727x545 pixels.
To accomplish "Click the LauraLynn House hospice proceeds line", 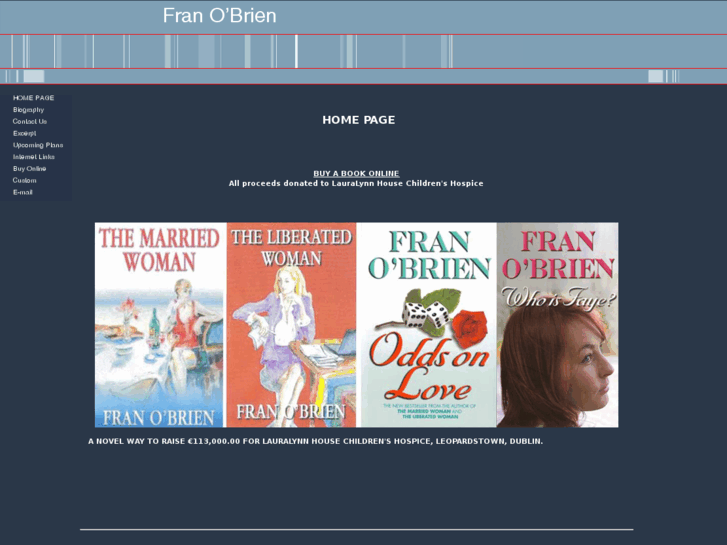I will click(x=356, y=184).
